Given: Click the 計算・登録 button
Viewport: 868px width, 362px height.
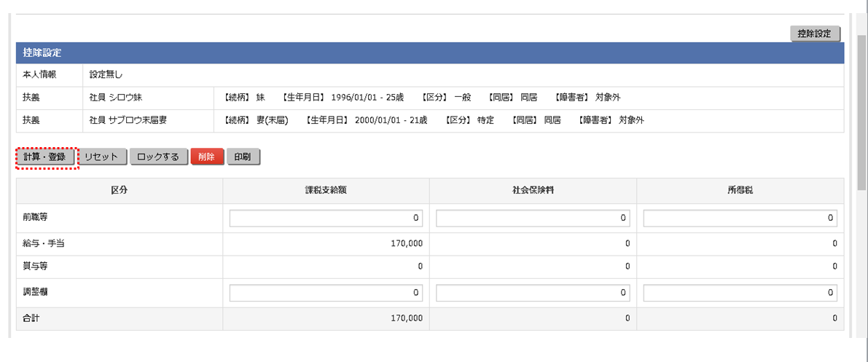Looking at the screenshot, I should (x=45, y=157).
